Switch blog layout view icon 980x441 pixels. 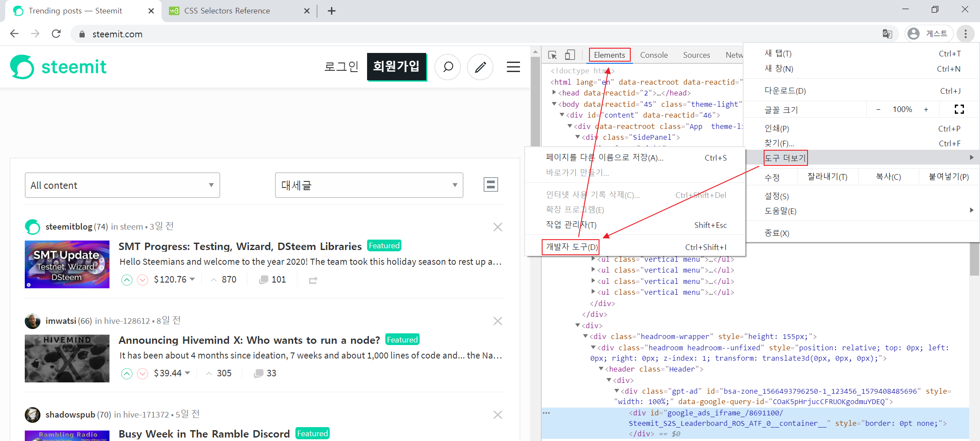coord(491,185)
